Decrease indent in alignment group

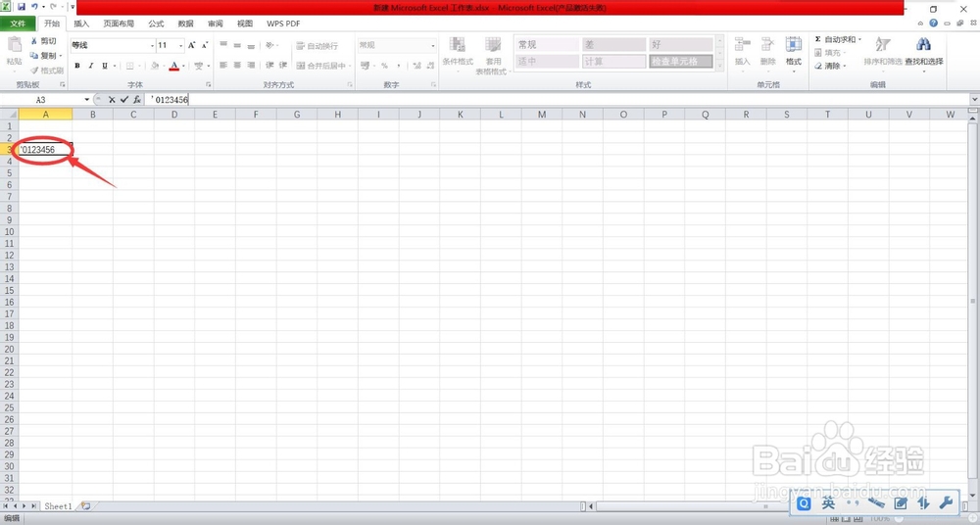coord(269,65)
